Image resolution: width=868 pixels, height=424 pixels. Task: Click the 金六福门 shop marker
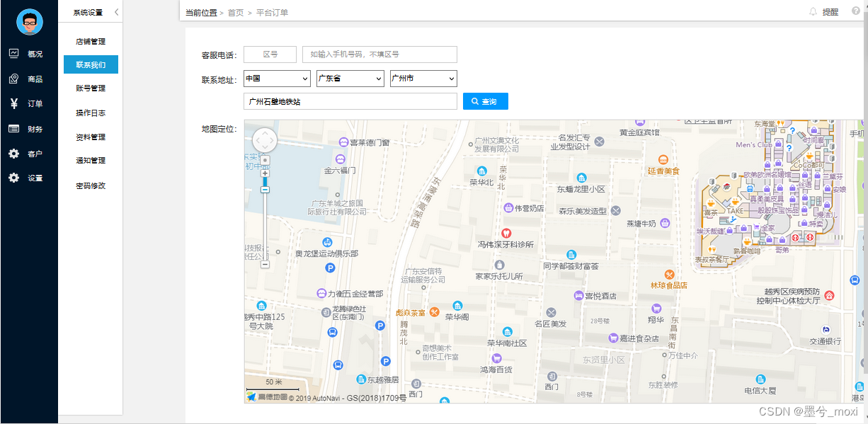pos(340,160)
